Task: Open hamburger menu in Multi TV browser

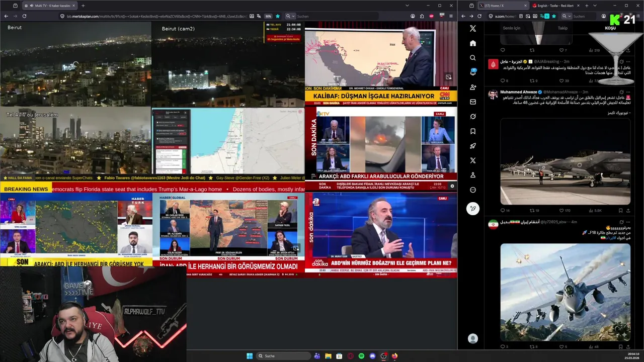Action: point(451,16)
